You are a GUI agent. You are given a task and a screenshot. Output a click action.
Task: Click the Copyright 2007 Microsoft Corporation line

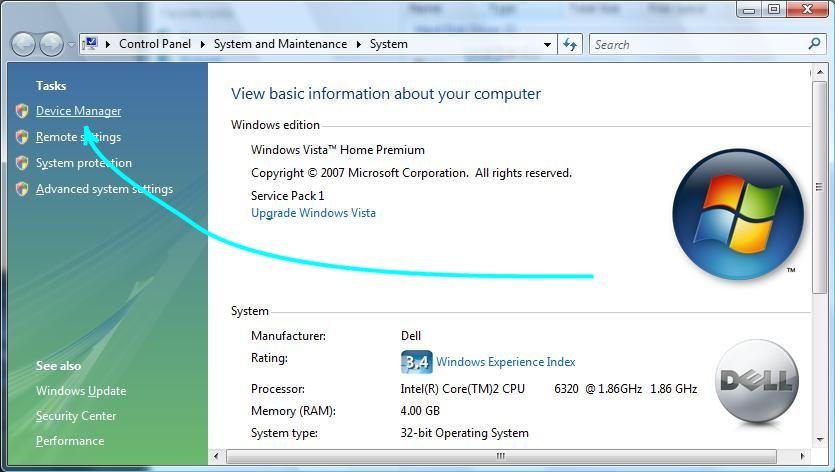pos(411,173)
